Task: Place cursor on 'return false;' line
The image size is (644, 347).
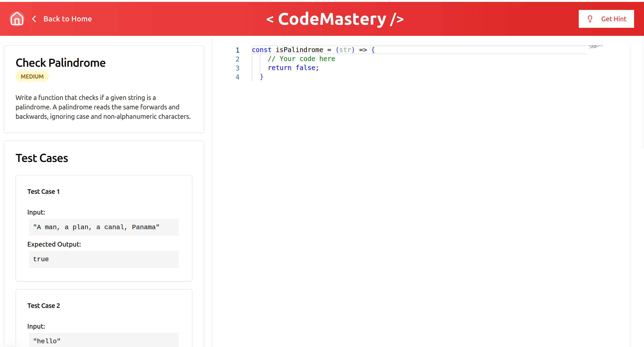Action: [293, 68]
